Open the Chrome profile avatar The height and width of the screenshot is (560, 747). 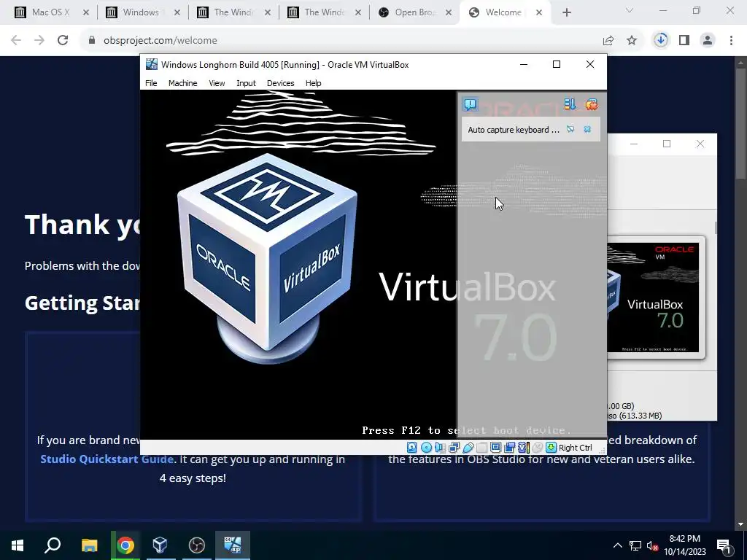(x=708, y=41)
